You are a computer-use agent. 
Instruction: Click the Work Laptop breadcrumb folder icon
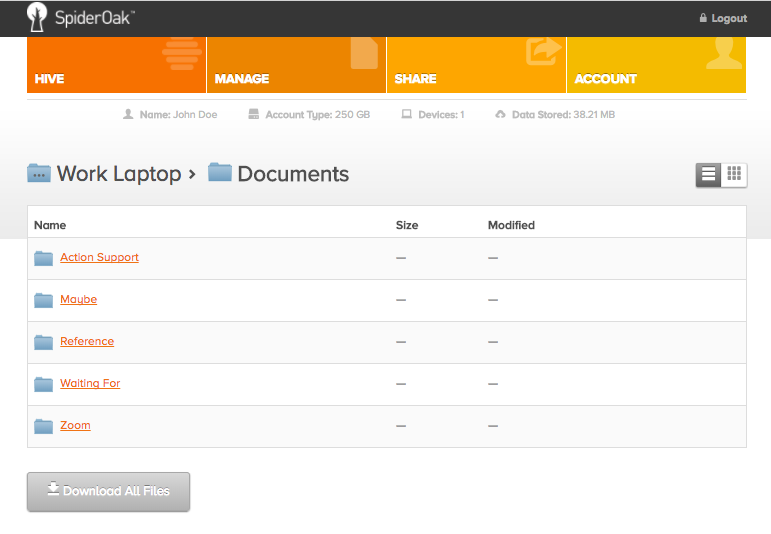tap(39, 173)
